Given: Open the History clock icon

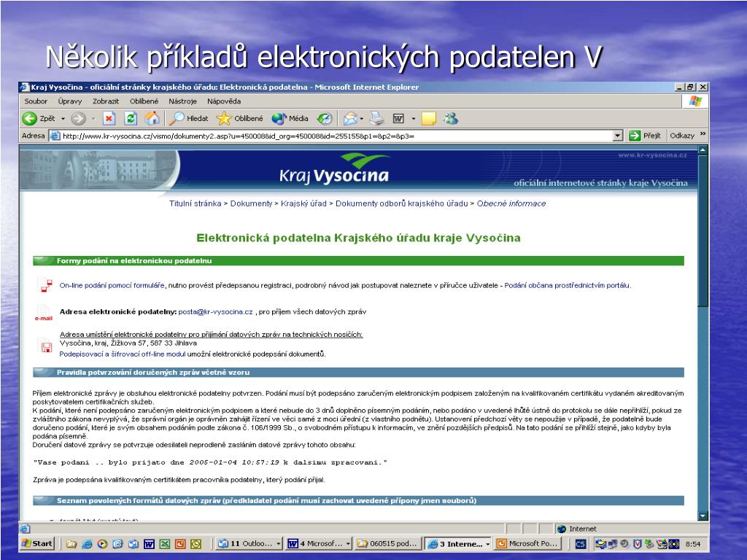Looking at the screenshot, I should coord(325,119).
